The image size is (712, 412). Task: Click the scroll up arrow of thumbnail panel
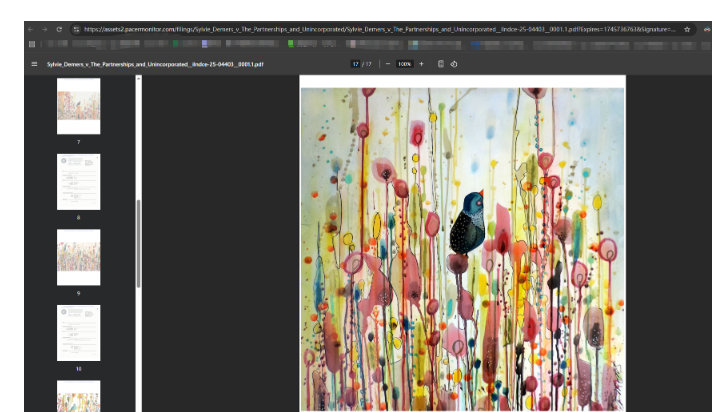(x=138, y=79)
